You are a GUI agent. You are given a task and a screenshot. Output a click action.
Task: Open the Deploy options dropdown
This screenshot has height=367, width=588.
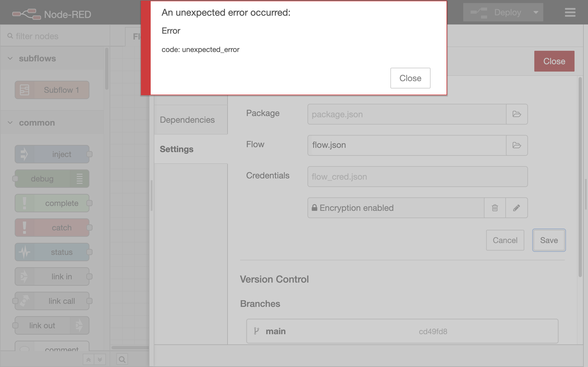[x=536, y=12]
